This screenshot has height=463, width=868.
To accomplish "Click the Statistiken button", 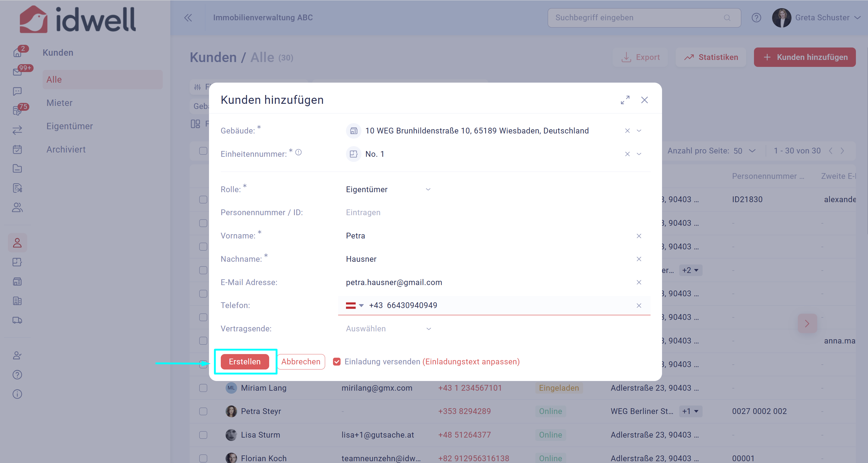I will pos(711,57).
